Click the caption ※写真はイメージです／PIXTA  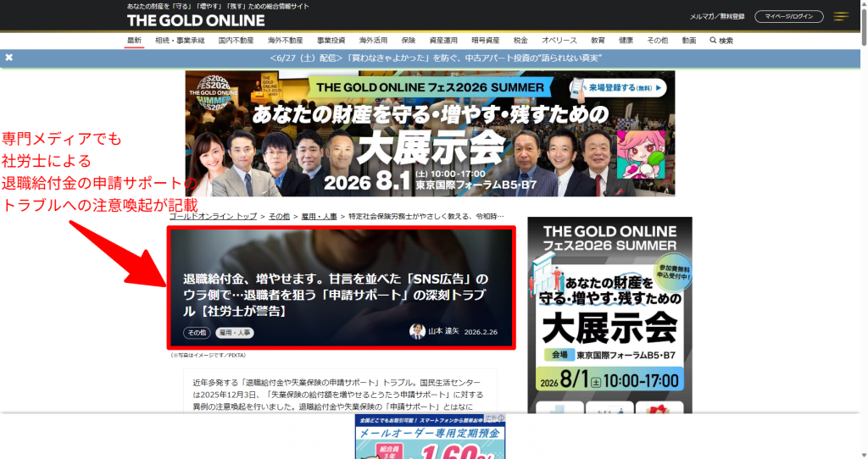[209, 355]
